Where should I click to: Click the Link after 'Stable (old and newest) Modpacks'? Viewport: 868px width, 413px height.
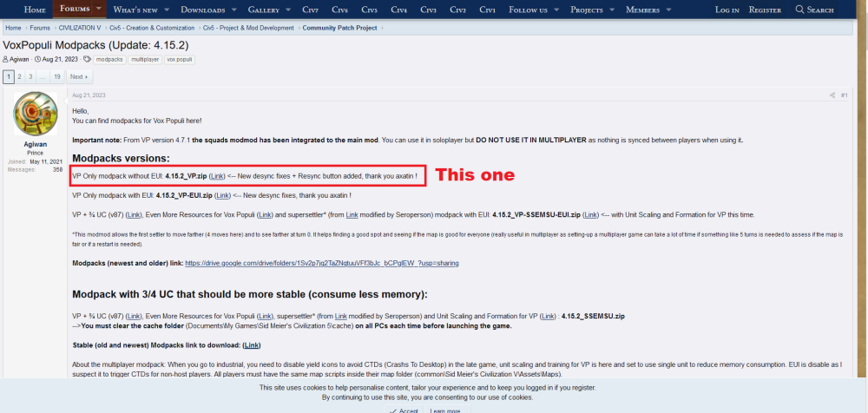point(252,345)
